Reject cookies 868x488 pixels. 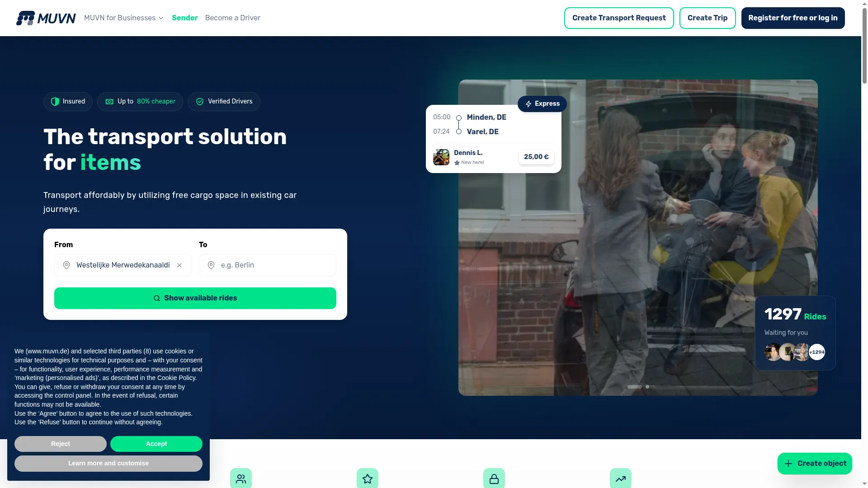tap(61, 444)
